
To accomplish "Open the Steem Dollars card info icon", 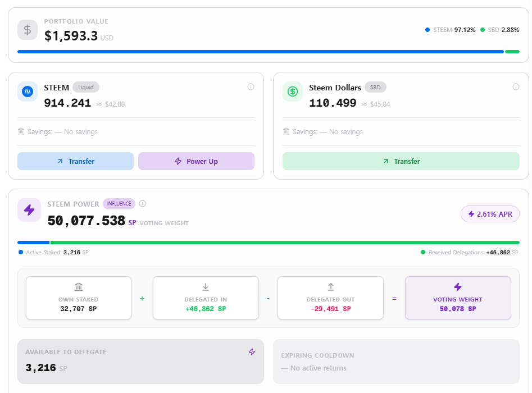I will 516,87.
